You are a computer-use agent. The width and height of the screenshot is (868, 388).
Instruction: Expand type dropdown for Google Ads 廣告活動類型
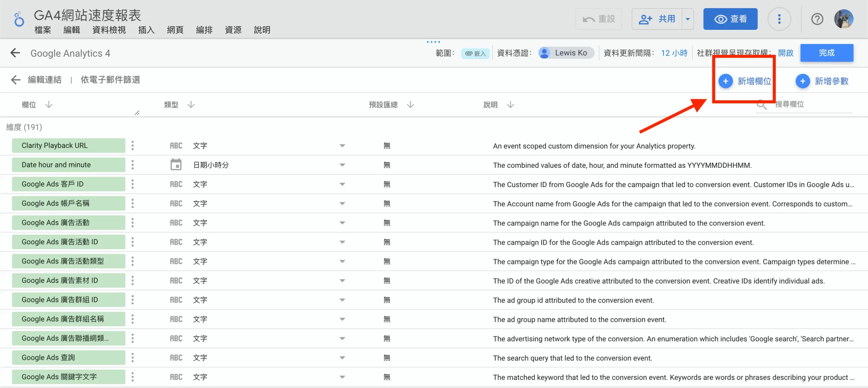pos(342,262)
